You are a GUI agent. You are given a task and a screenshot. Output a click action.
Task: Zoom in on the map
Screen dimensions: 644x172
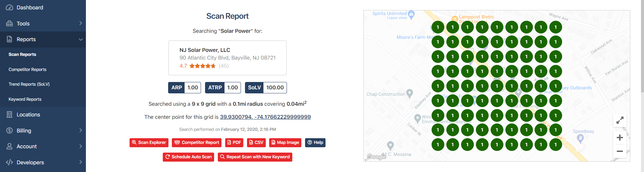[620, 138]
